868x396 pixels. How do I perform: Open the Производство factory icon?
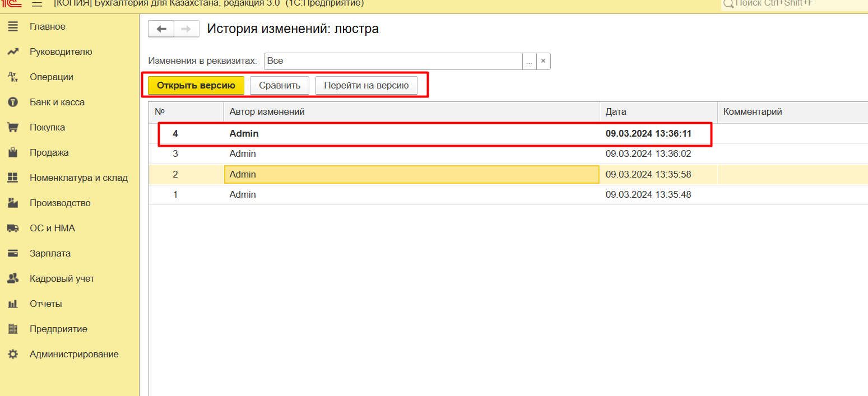click(x=13, y=203)
